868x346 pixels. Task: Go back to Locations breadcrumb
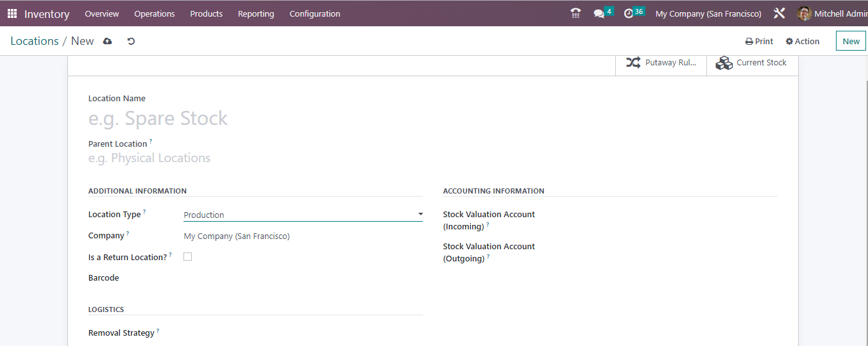pos(35,41)
